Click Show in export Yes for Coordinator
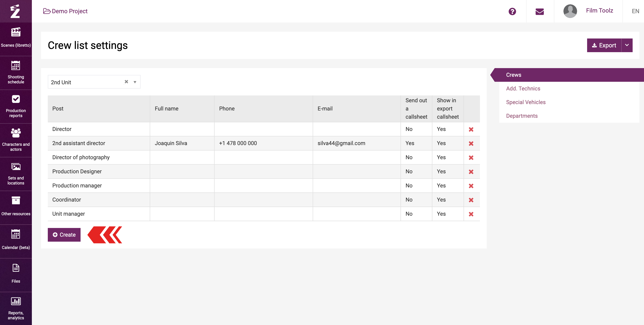Screen dimensions: 644x325 (441, 200)
